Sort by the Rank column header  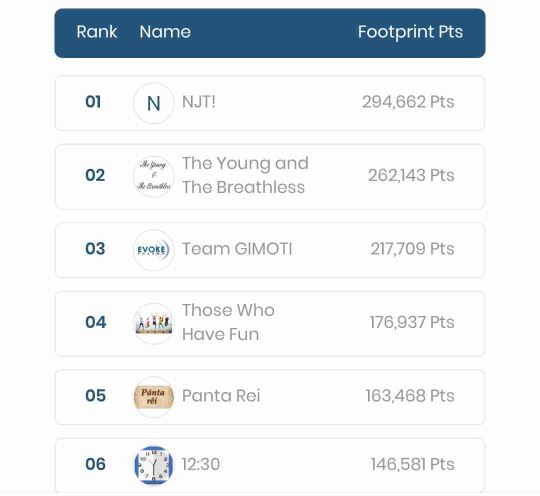(x=97, y=32)
